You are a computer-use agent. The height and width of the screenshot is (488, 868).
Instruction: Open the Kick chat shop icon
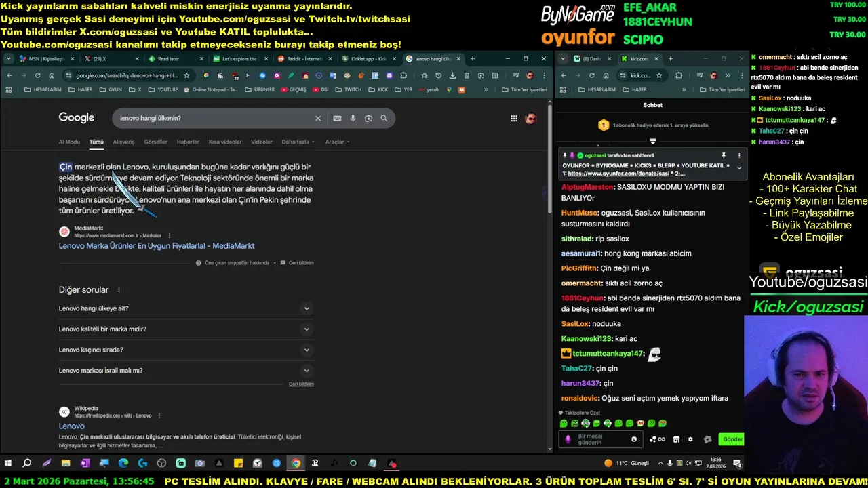676,439
